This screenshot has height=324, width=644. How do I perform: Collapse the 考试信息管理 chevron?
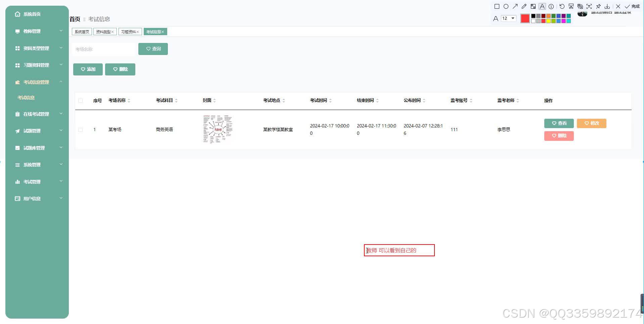pos(61,82)
